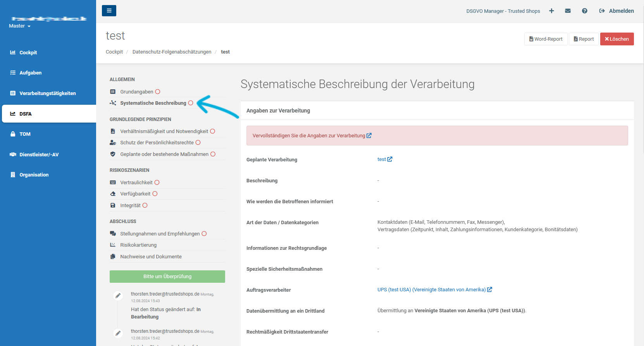Viewport: 644px width, 346px height.
Task: Click the Verfügbarkeit eraser icon
Action: 113,194
